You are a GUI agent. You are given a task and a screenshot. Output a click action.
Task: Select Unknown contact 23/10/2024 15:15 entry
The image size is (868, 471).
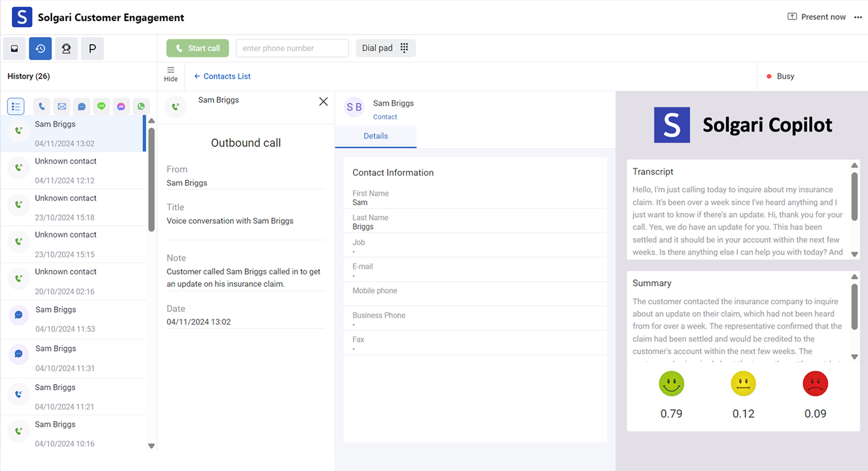(x=73, y=244)
